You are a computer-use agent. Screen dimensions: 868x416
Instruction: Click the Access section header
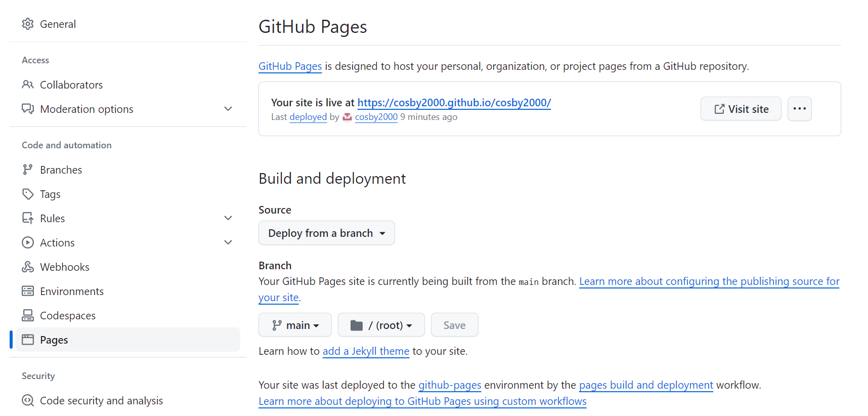pos(35,60)
